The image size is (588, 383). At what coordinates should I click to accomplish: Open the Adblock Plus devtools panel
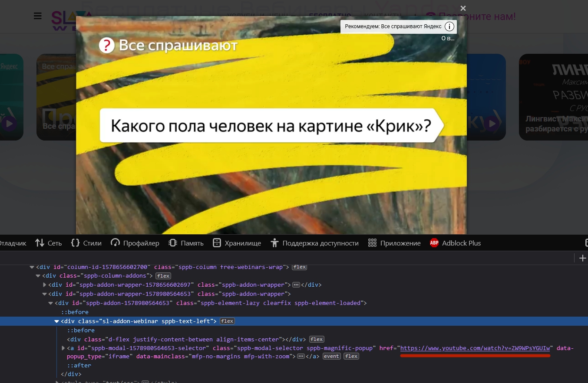click(456, 243)
